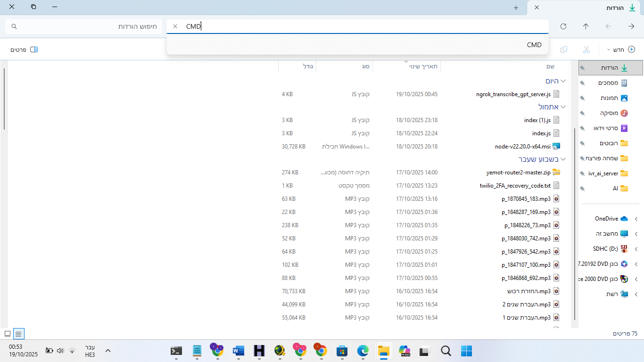
Task: Open מסמכים in the navigation sidebar
Action: 608,83
